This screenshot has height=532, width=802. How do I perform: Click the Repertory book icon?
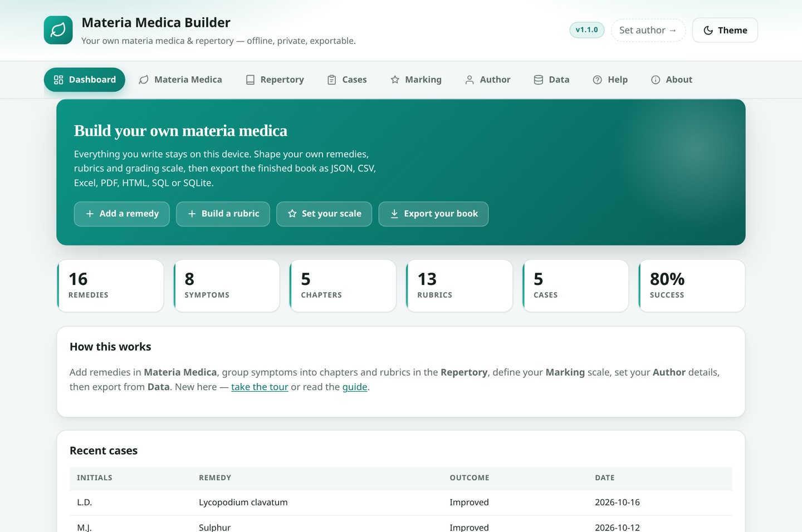click(250, 80)
